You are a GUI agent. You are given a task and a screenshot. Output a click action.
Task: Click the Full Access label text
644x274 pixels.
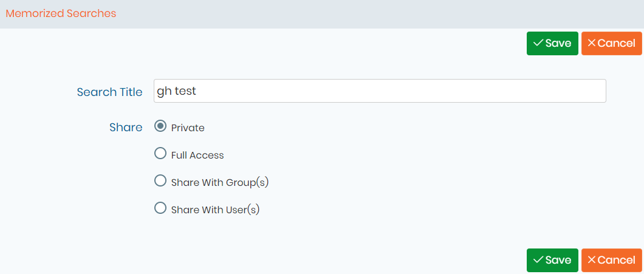[197, 156]
